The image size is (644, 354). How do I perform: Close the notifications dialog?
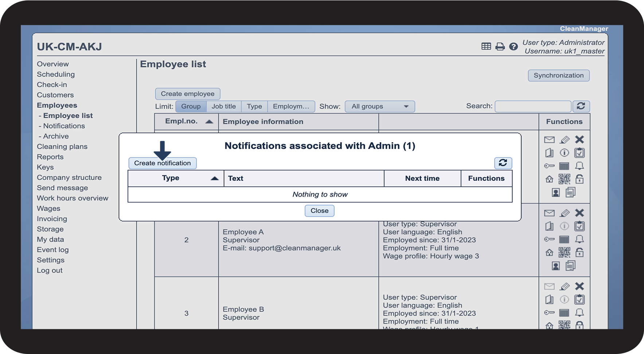320,211
